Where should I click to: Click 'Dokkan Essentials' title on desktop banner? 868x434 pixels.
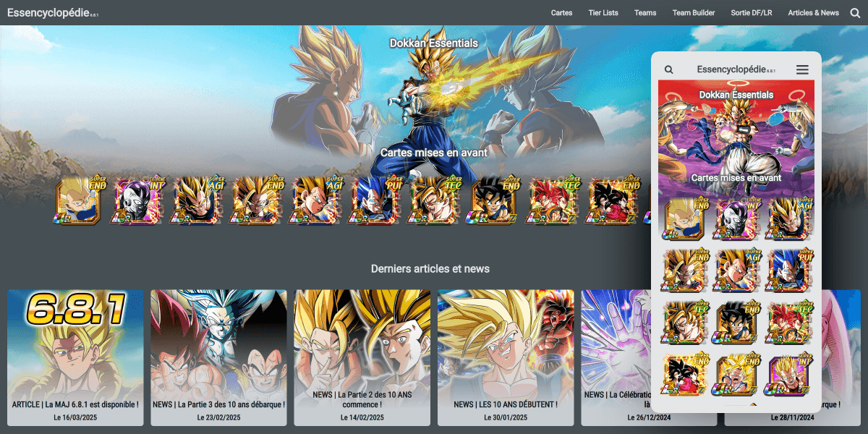coord(434,43)
